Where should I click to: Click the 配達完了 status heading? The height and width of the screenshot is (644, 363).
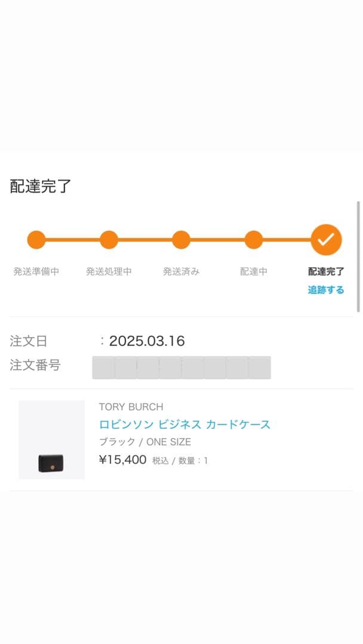click(41, 186)
